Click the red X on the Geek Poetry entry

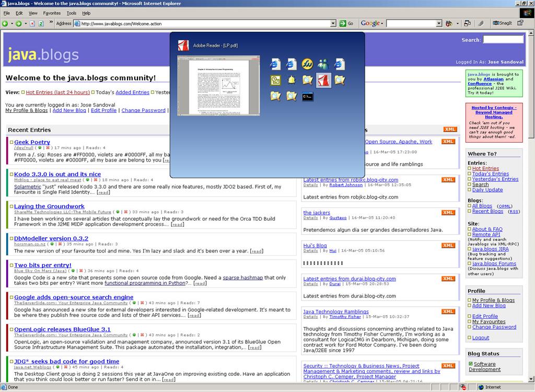[48, 148]
